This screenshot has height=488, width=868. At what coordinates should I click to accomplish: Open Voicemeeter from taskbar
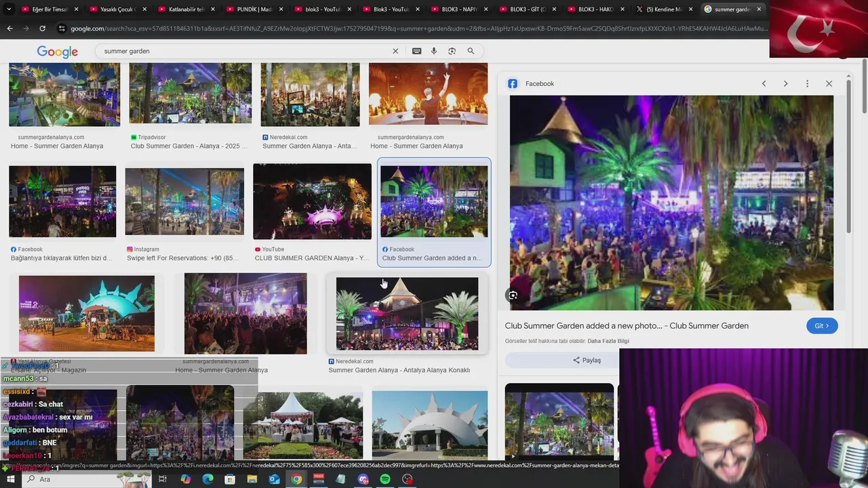pos(319,479)
